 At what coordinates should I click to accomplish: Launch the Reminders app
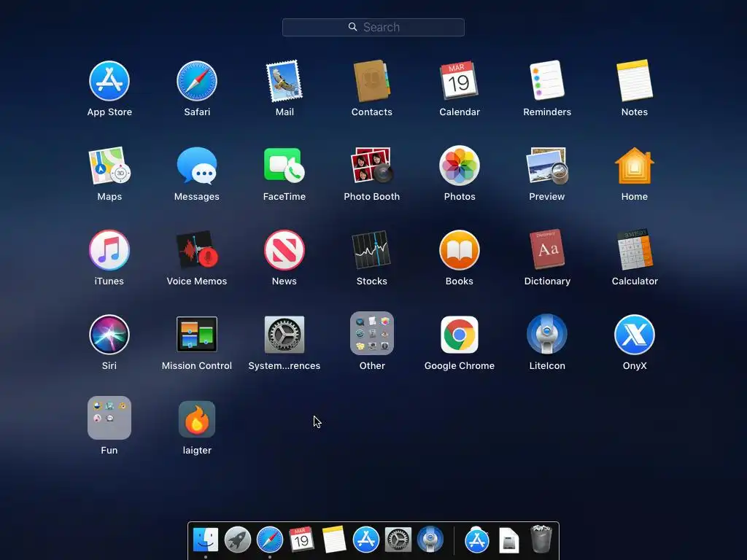(x=547, y=80)
